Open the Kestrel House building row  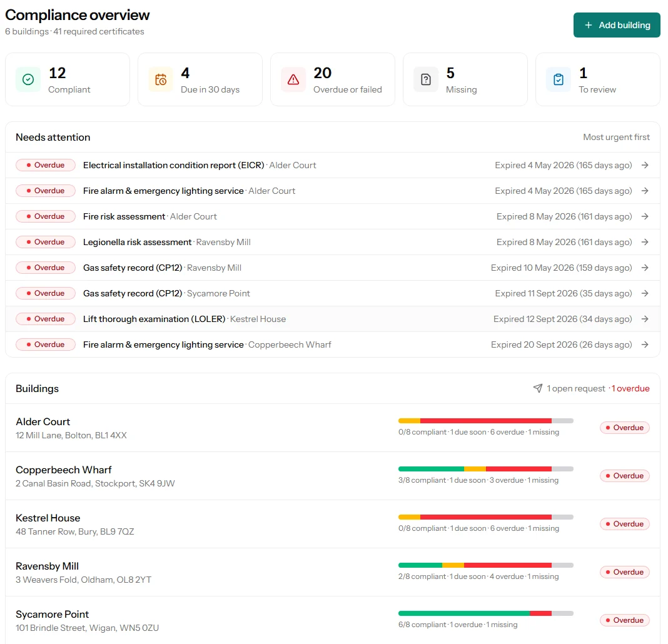pos(333,524)
